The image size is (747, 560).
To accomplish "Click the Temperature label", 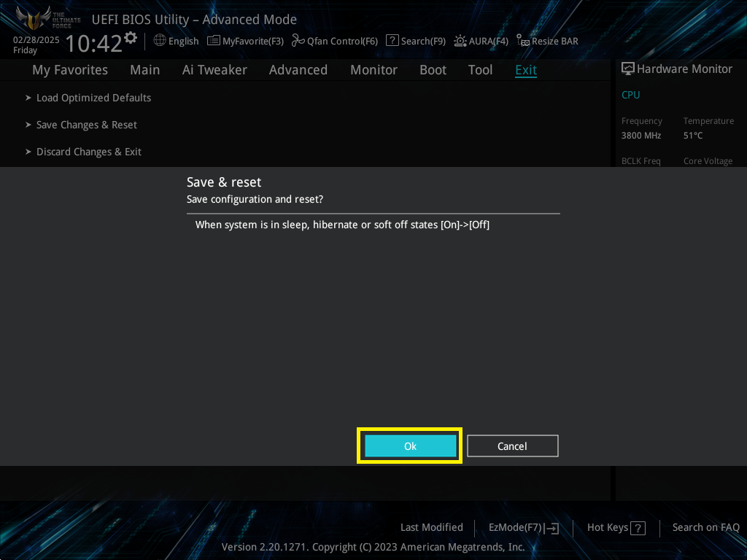I will coord(708,121).
